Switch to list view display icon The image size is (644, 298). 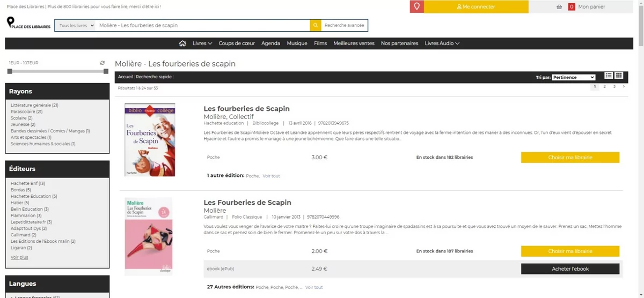(x=609, y=76)
